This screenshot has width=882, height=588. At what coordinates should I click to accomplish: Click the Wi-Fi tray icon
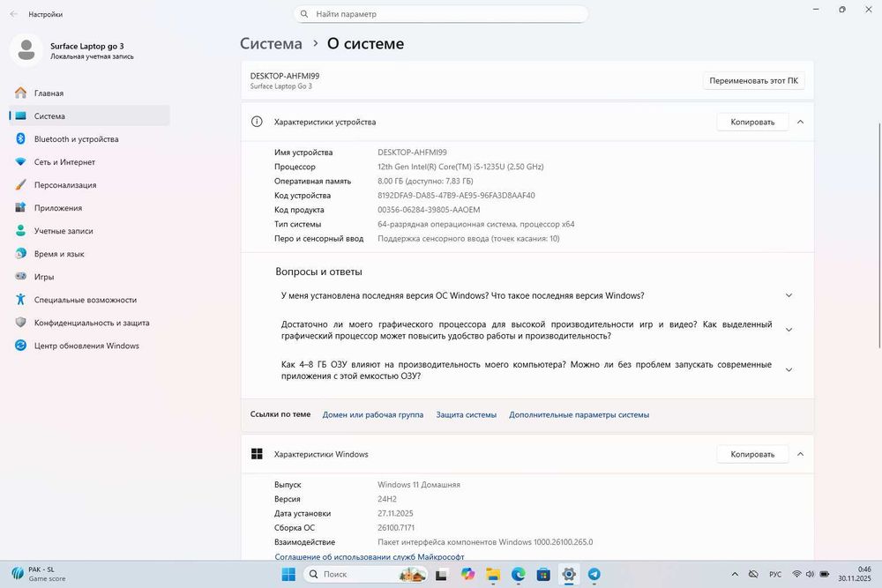796,574
